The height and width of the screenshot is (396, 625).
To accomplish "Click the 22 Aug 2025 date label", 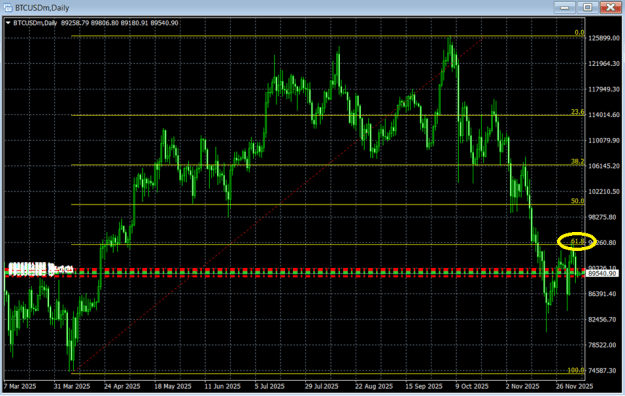I will (x=373, y=386).
